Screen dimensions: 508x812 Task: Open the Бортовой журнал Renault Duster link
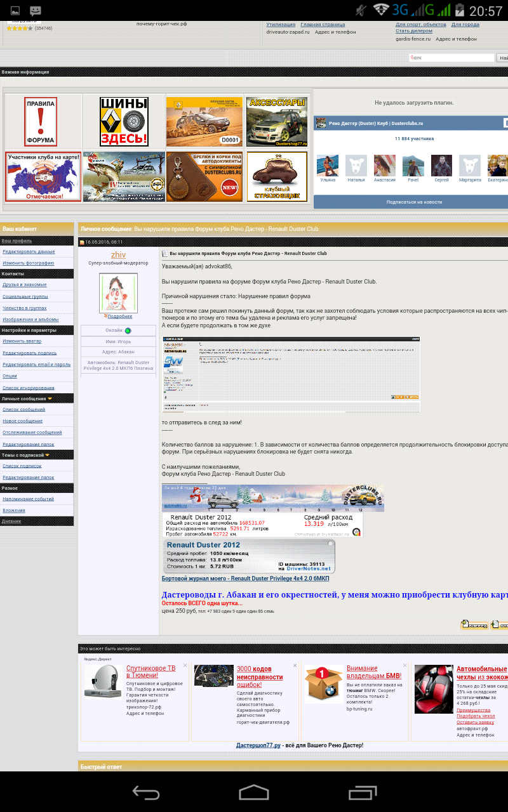tap(245, 579)
